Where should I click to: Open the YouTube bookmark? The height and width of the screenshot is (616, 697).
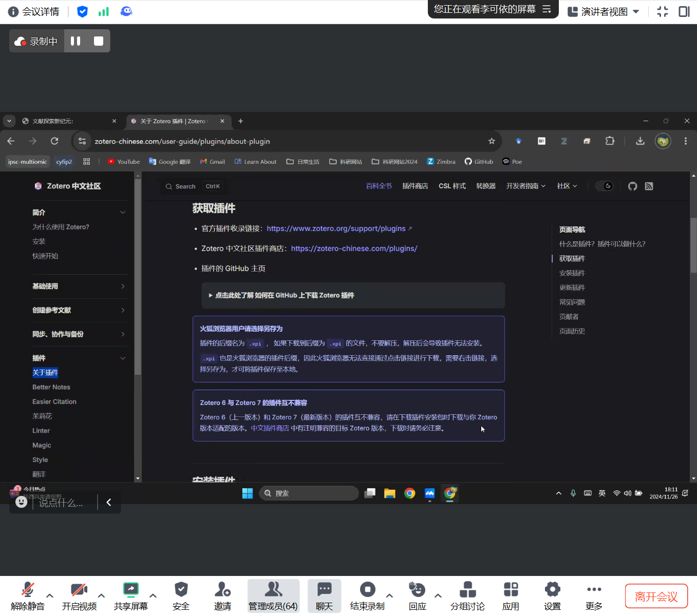(x=124, y=162)
